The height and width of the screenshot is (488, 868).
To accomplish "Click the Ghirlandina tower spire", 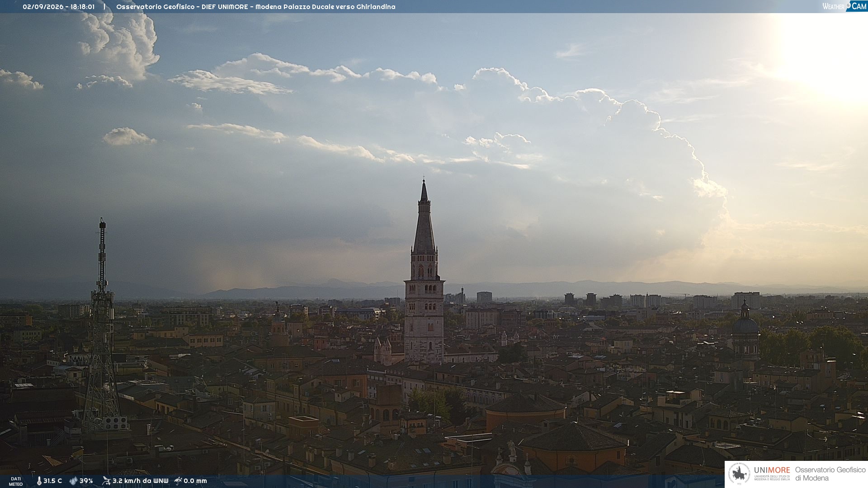I will [x=424, y=217].
